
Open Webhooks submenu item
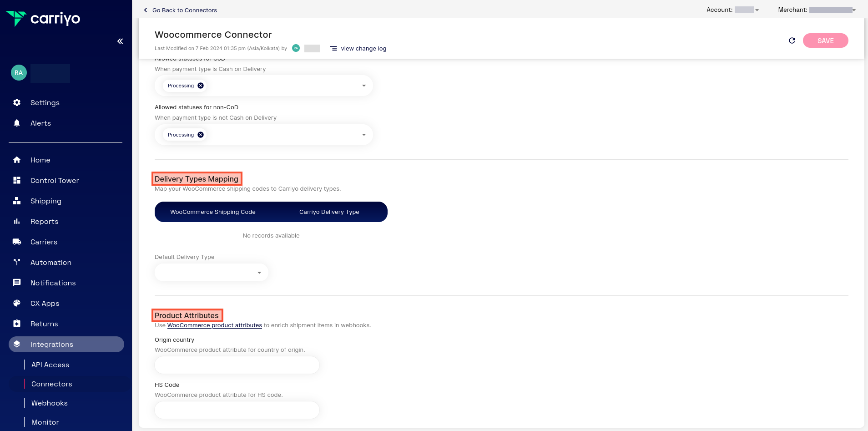[49, 403]
